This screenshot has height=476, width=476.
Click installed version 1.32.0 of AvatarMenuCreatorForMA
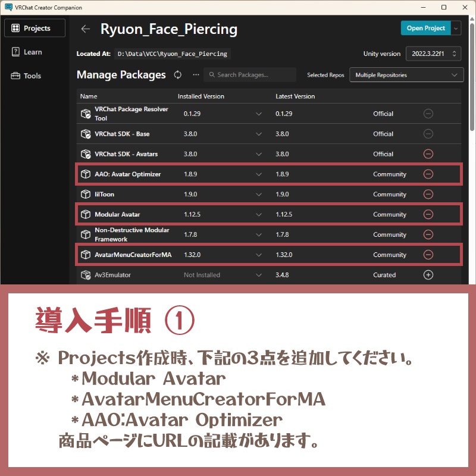coord(192,255)
